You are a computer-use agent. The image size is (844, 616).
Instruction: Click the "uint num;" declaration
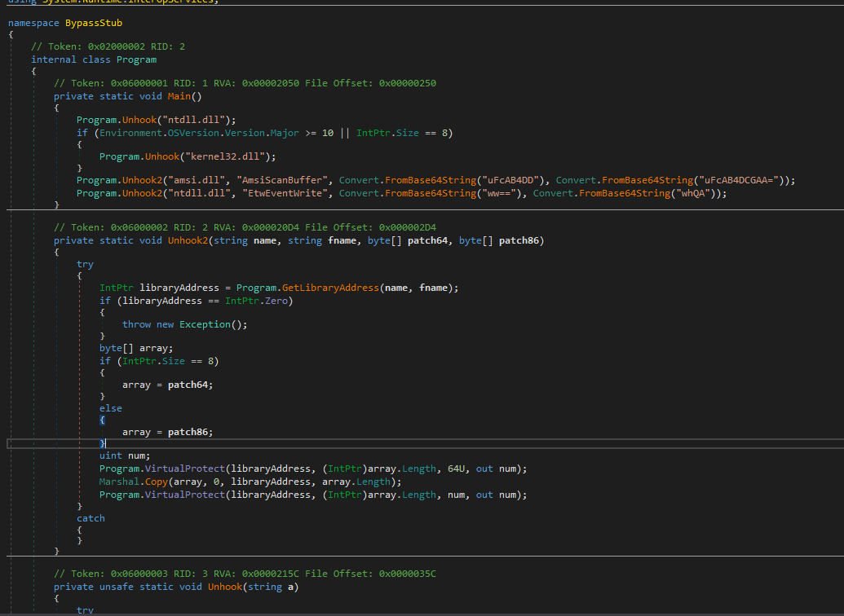[125, 455]
